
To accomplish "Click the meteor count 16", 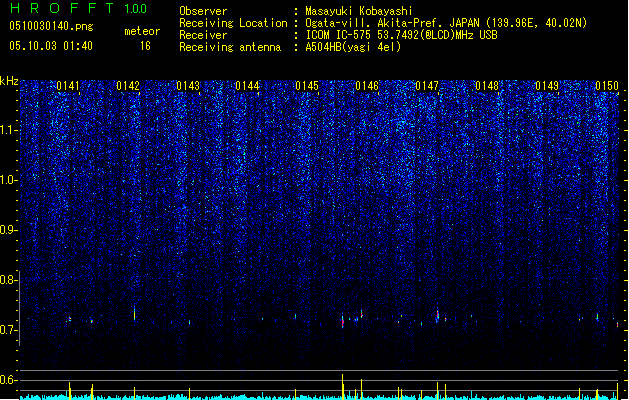I will [x=145, y=46].
